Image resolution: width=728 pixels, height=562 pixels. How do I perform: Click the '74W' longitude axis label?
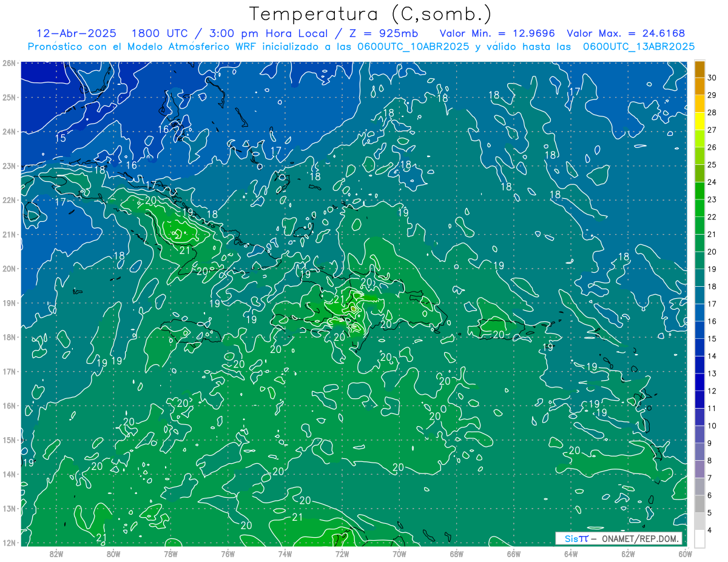click(x=285, y=554)
